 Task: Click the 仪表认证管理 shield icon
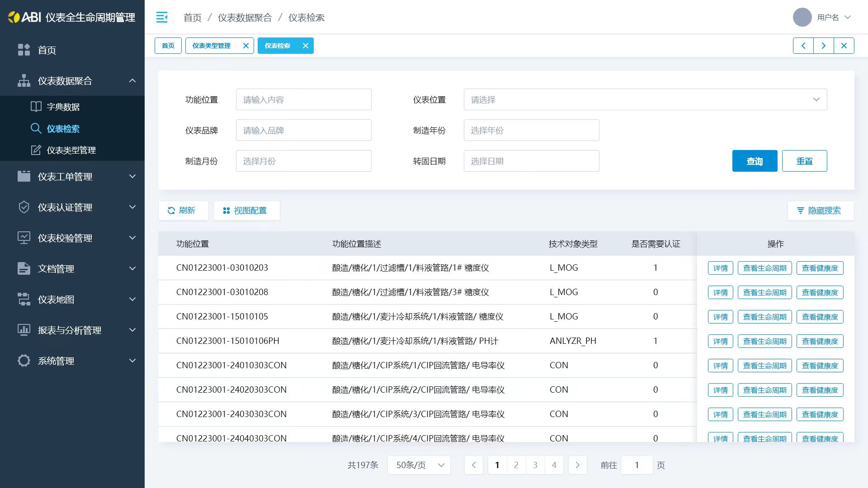point(24,207)
